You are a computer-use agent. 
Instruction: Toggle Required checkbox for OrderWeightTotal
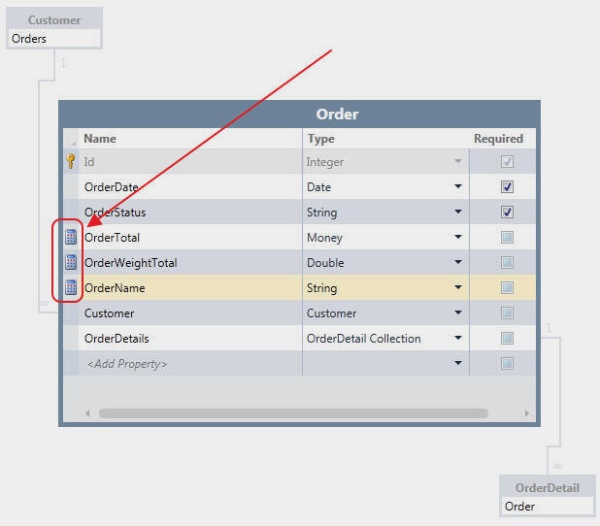coord(507,262)
